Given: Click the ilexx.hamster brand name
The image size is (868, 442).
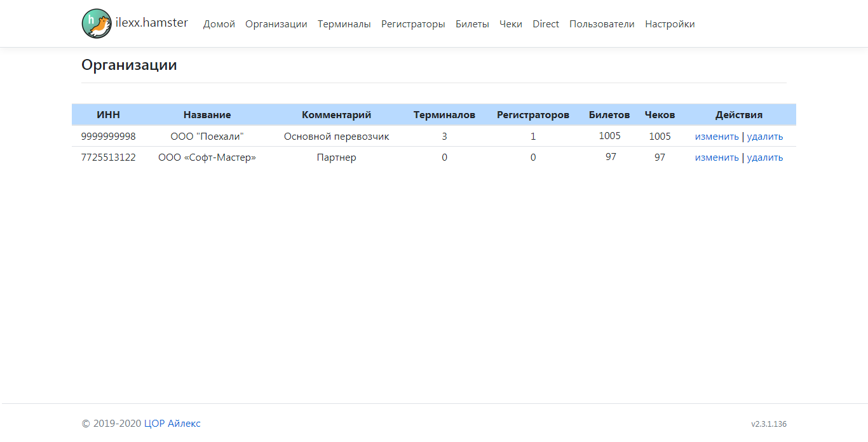Looking at the screenshot, I should pos(152,23).
